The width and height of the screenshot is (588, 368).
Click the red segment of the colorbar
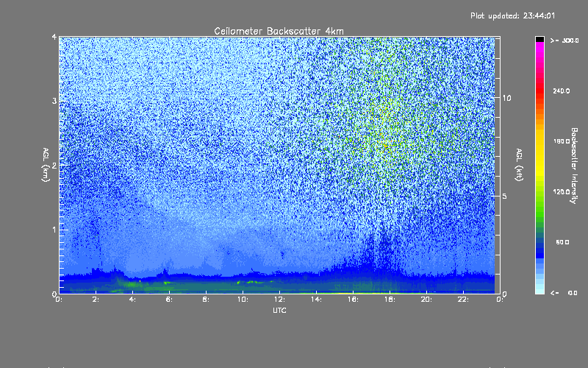tap(539, 92)
